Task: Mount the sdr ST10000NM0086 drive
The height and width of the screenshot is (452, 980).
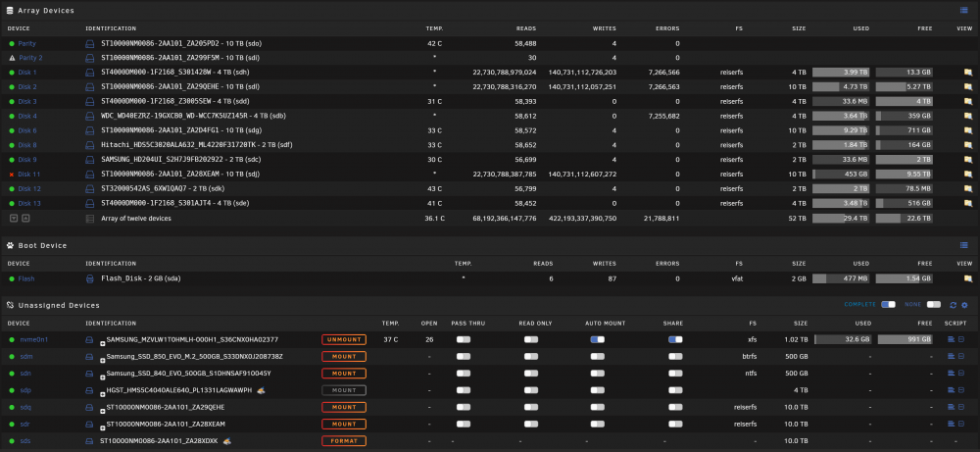Action: tap(344, 424)
